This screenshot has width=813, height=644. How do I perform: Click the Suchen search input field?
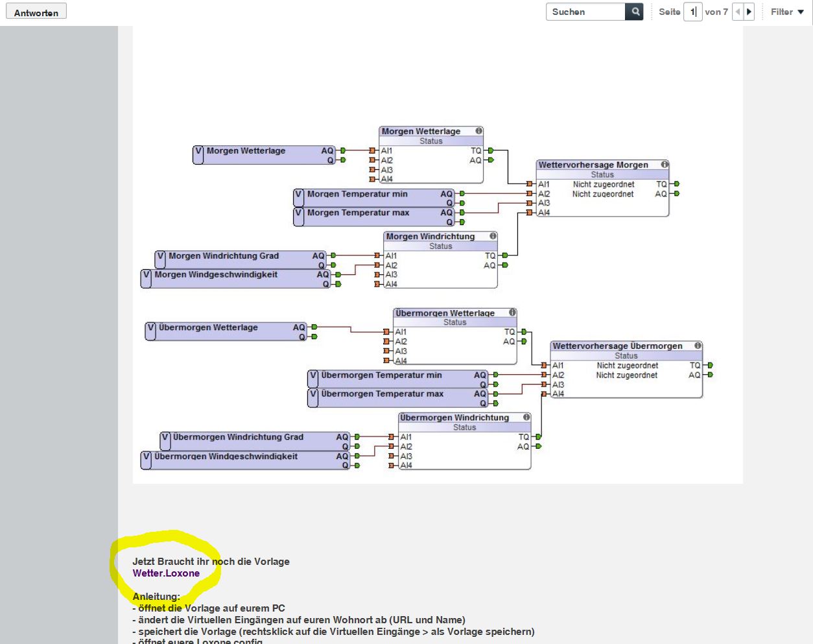585,12
